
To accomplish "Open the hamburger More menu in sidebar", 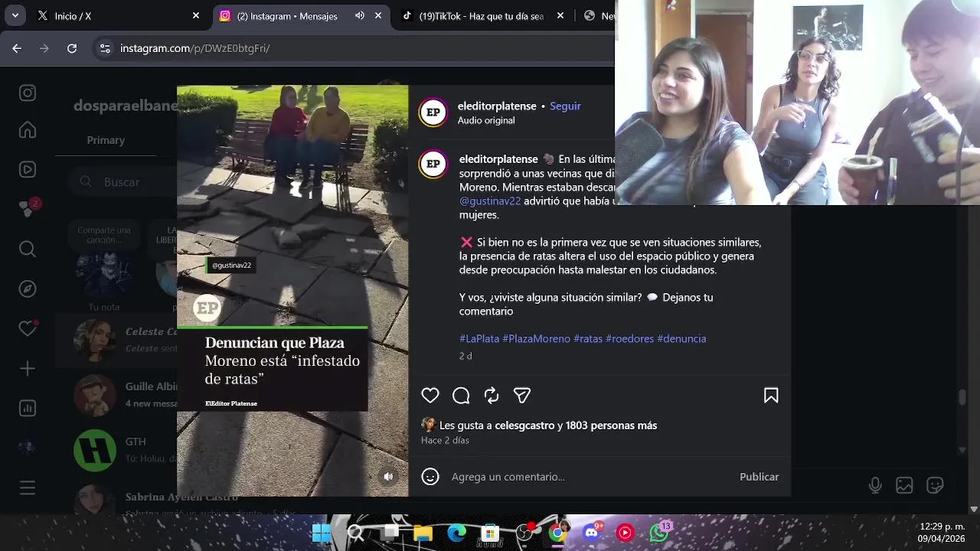I will pyautogui.click(x=28, y=487).
